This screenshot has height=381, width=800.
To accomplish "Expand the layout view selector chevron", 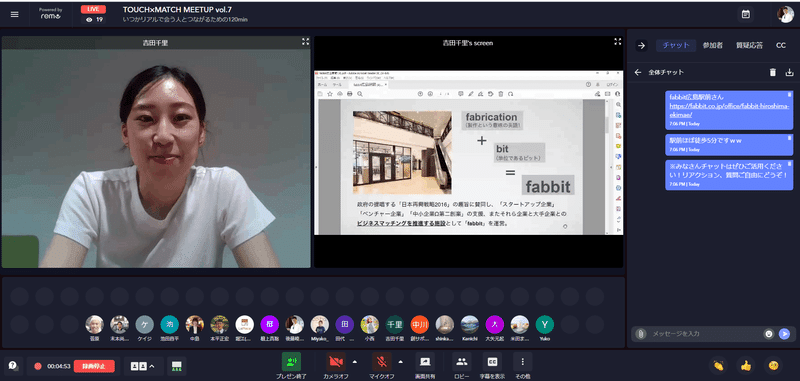I will click(152, 366).
